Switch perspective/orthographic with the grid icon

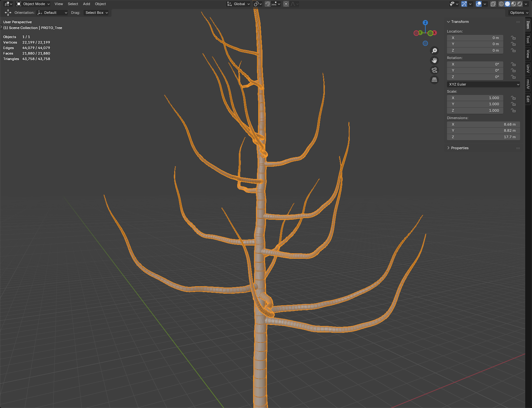pyautogui.click(x=434, y=80)
